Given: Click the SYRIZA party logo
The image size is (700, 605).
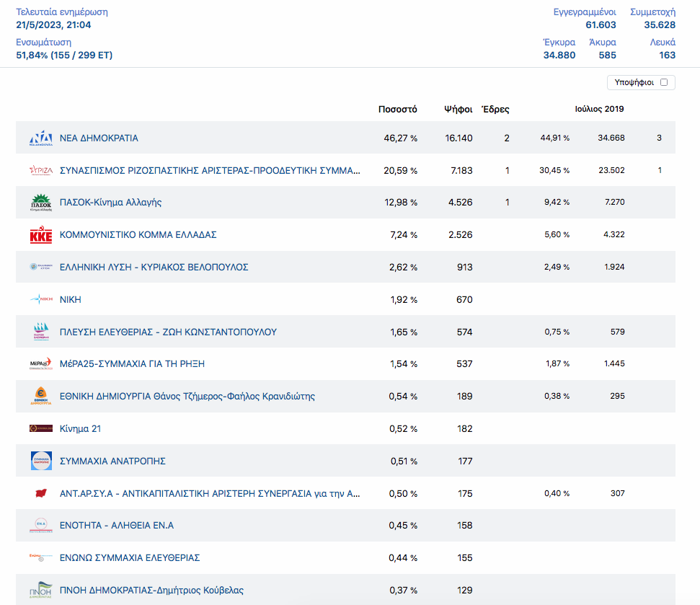Looking at the screenshot, I should (x=41, y=171).
